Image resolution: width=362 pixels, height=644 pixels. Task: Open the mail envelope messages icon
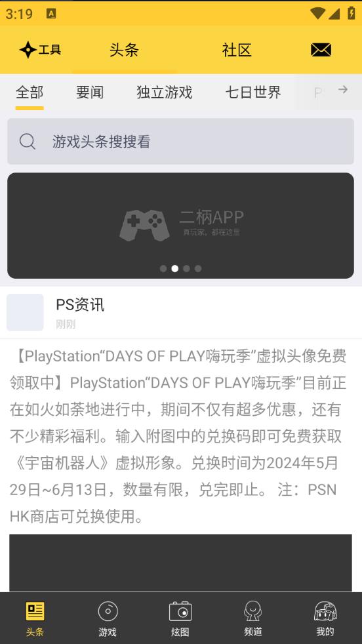[321, 50]
